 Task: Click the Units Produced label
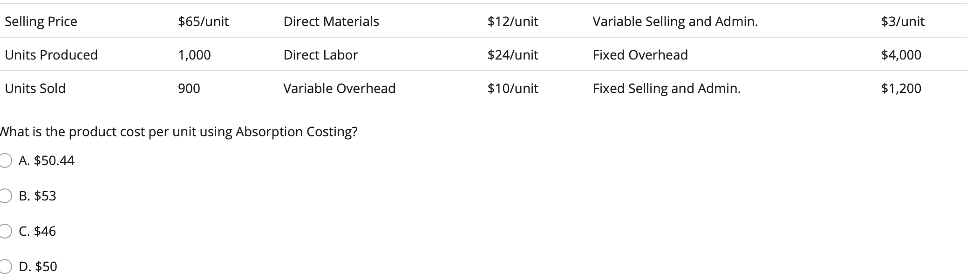(52, 55)
